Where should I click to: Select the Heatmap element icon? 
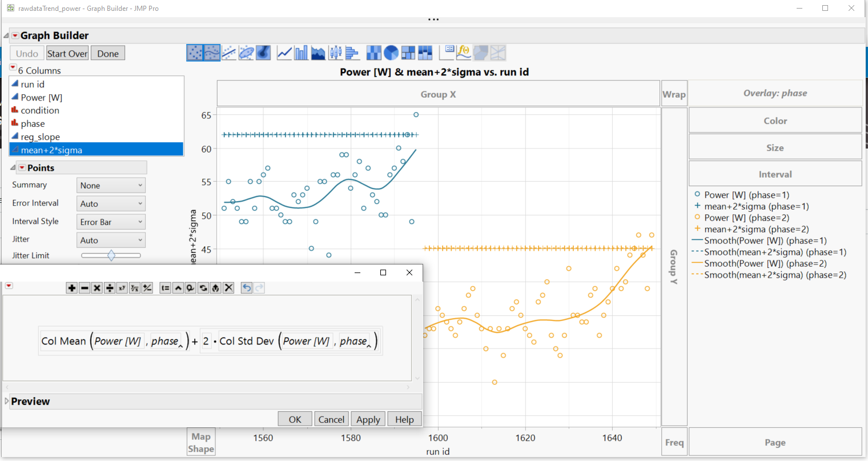[373, 52]
